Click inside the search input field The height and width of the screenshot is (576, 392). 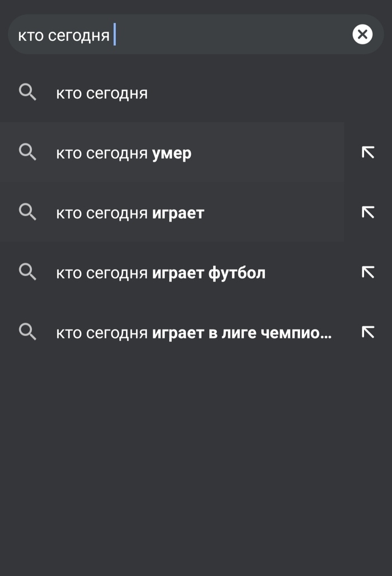pos(168,34)
